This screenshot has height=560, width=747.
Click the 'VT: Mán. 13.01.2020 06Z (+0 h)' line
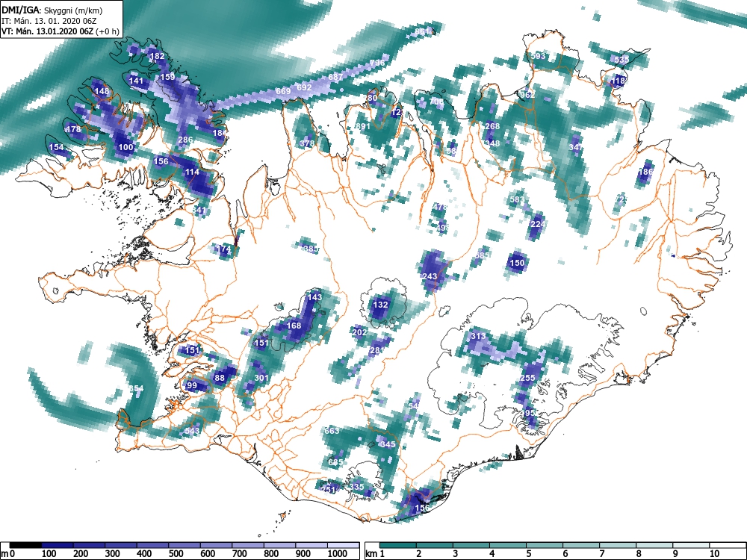pos(60,31)
